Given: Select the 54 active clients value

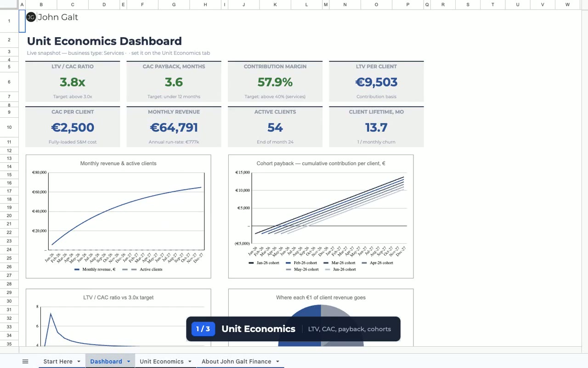Looking at the screenshot, I should coord(275,127).
